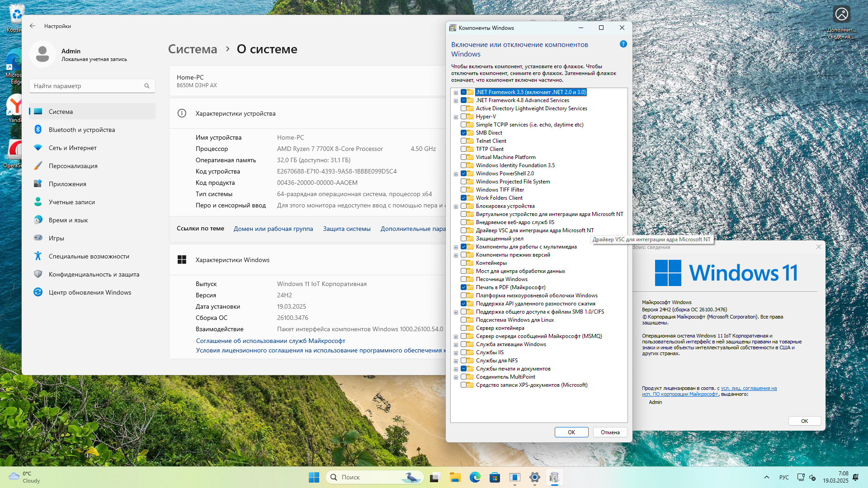
Task: Expand Компоненты прежних версий node
Action: tap(456, 255)
